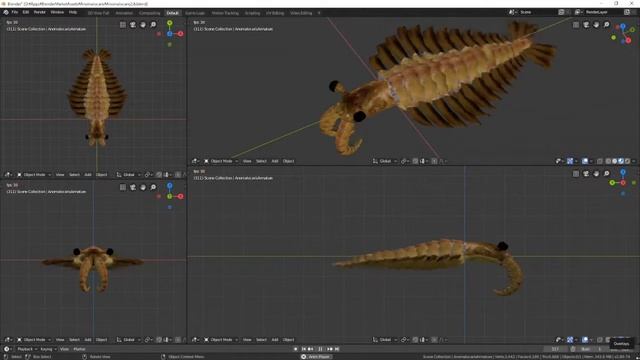Toggle gizmo visibility in perspective viewport header
This screenshot has width=640, height=360.
coord(570,161)
